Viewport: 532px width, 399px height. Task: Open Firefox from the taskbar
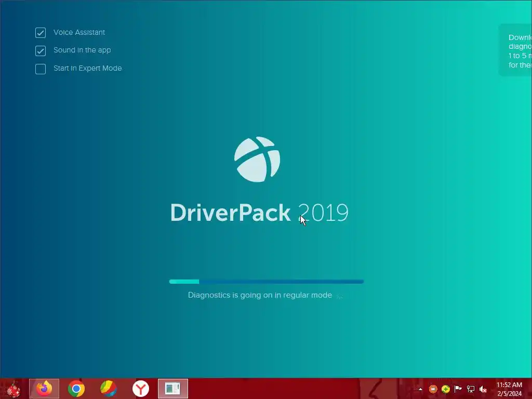point(44,389)
